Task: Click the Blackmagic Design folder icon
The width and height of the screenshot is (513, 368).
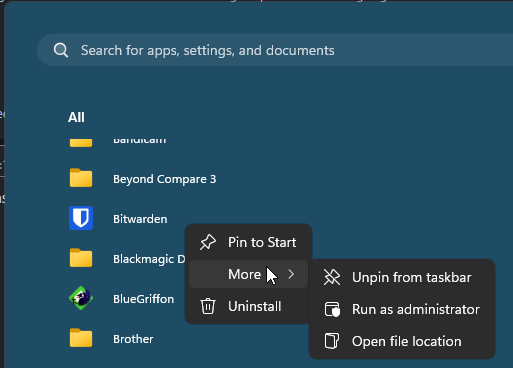Action: coord(81,258)
